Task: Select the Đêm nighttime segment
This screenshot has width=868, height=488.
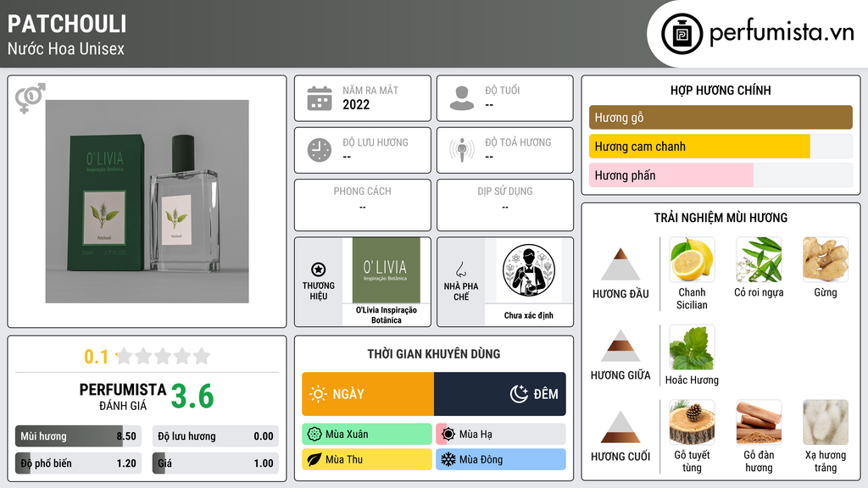Action: (x=500, y=394)
